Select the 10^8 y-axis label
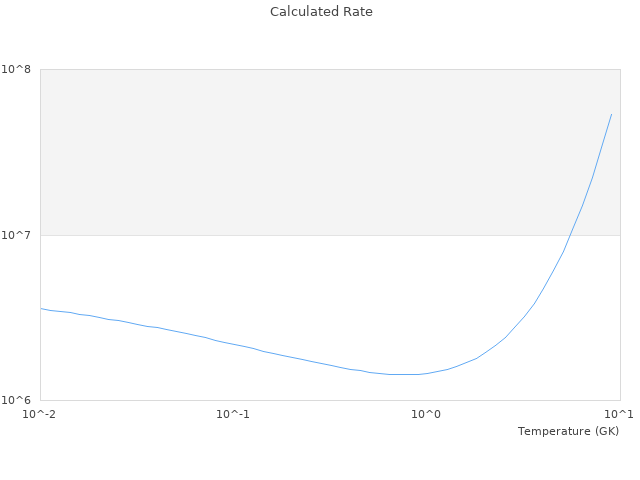 coord(18,69)
